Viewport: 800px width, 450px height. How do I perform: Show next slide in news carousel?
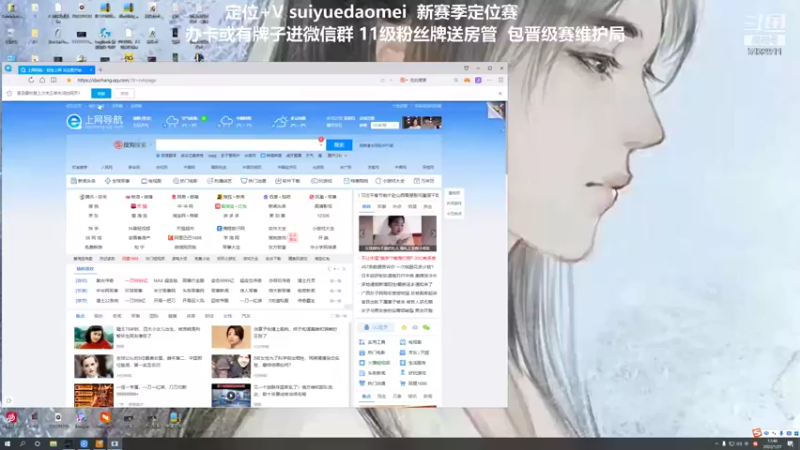coord(433,233)
